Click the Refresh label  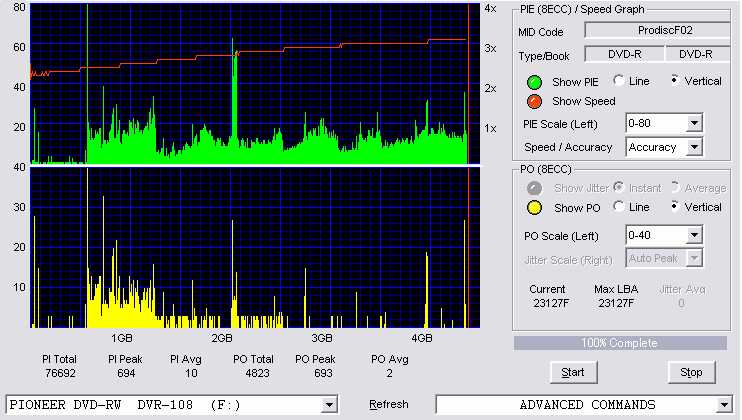pyautogui.click(x=389, y=404)
